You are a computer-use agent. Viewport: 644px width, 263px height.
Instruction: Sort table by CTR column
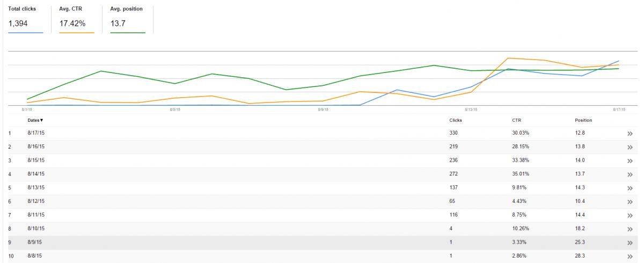tap(517, 120)
